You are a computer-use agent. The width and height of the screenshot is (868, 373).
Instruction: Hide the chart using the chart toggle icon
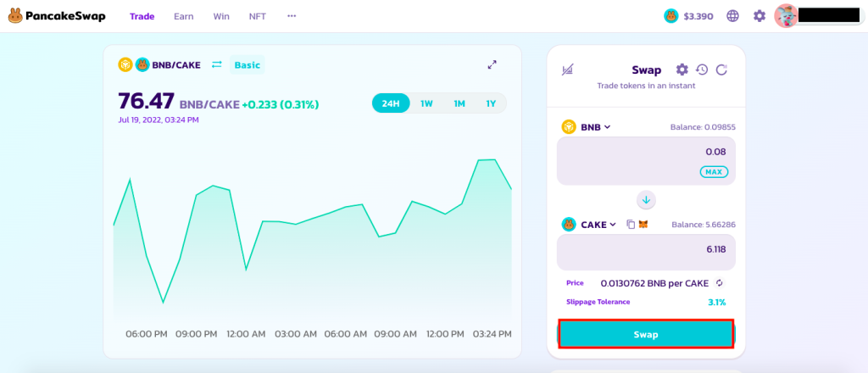coord(568,70)
